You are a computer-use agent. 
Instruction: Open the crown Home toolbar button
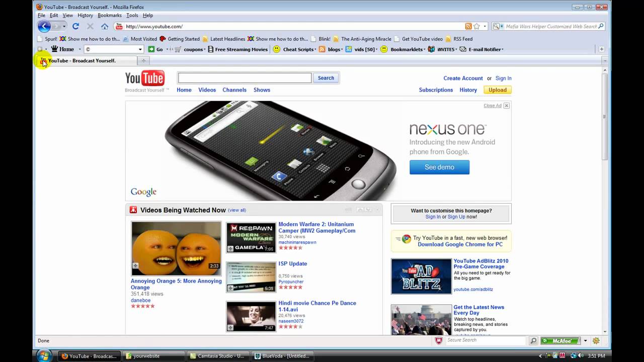tap(62, 49)
